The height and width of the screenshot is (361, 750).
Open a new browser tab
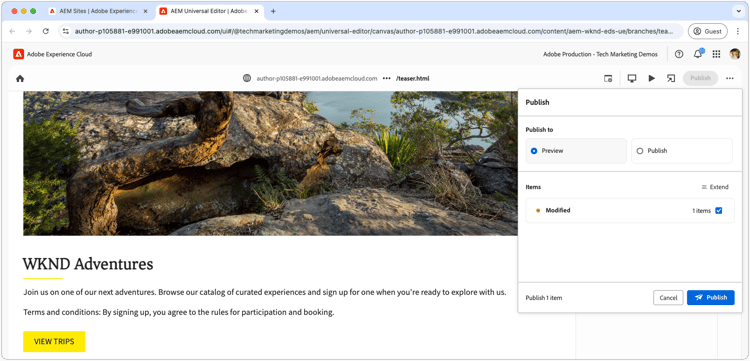(273, 11)
